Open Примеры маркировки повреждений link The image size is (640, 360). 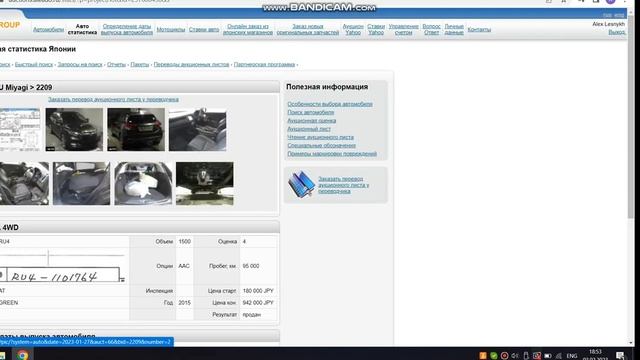[332, 154]
